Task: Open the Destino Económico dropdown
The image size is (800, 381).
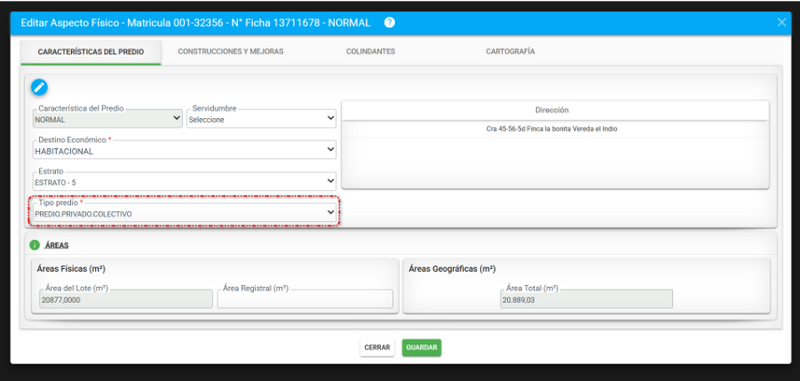Action: pyautogui.click(x=184, y=149)
